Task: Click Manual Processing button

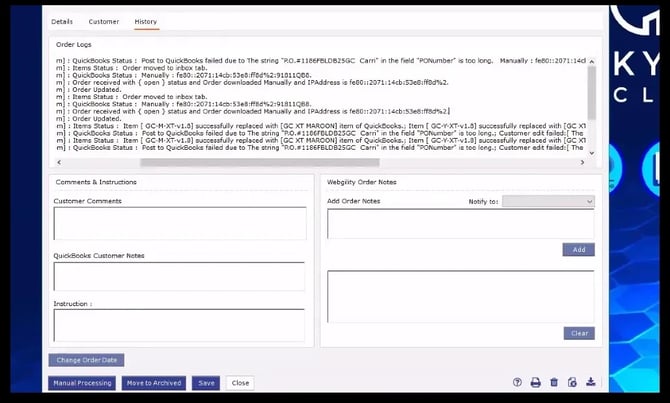Action: click(x=82, y=383)
